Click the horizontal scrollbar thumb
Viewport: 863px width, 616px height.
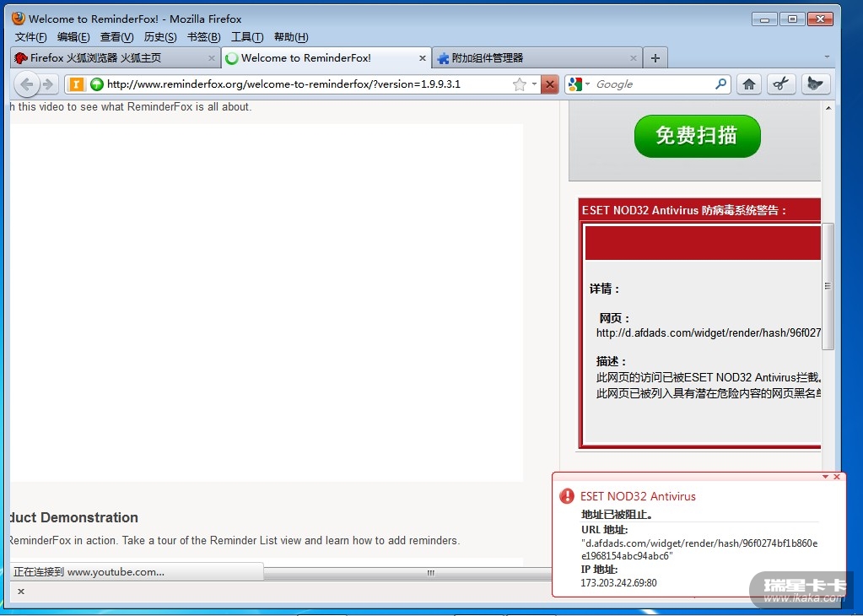430,573
